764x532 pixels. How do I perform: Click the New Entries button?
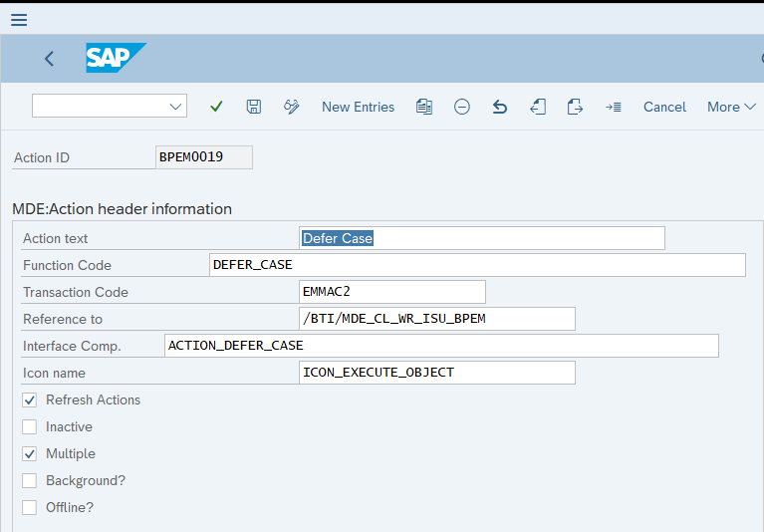tap(358, 107)
